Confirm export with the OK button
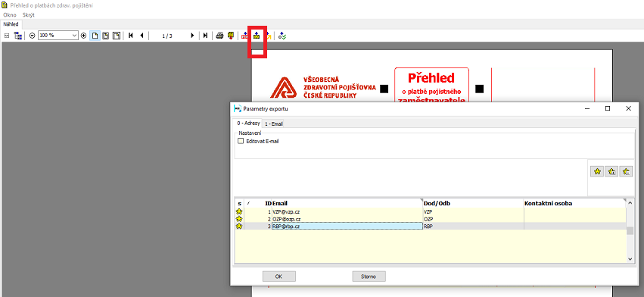This screenshot has height=297, width=644. coord(279,277)
